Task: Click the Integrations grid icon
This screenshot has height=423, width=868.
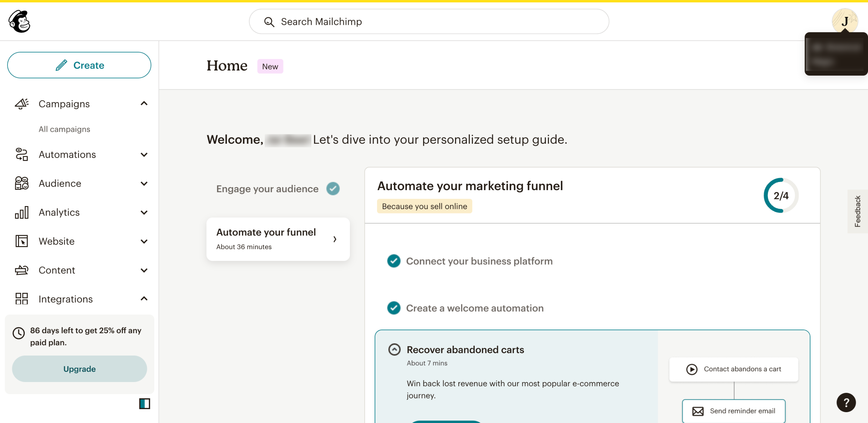Action: (22, 299)
